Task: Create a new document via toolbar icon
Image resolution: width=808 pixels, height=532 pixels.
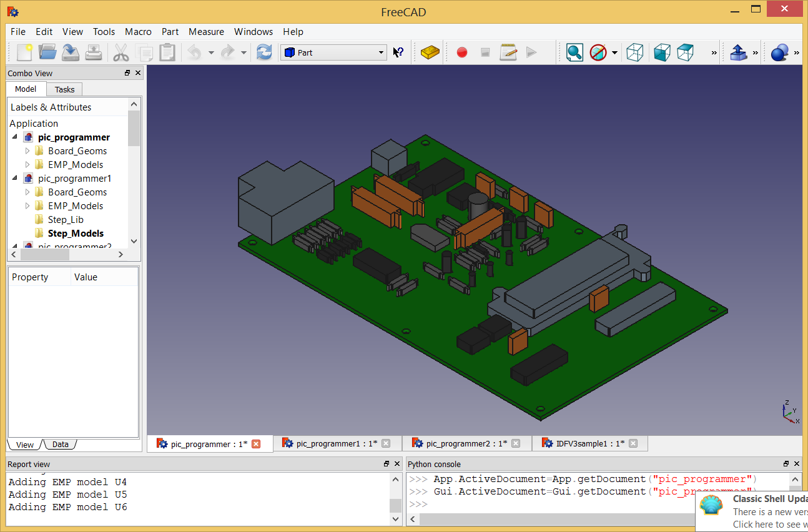Action: (24, 52)
